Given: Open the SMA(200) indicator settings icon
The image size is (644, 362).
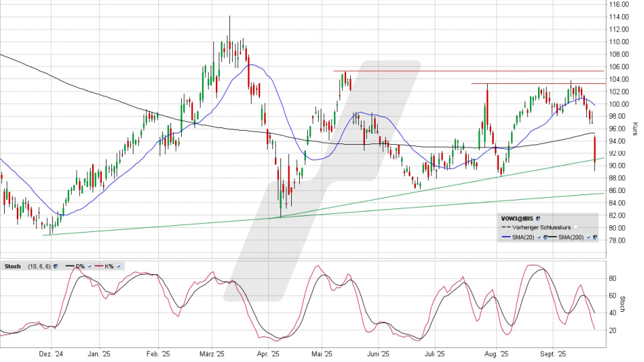Looking at the screenshot, I should click(594, 237).
